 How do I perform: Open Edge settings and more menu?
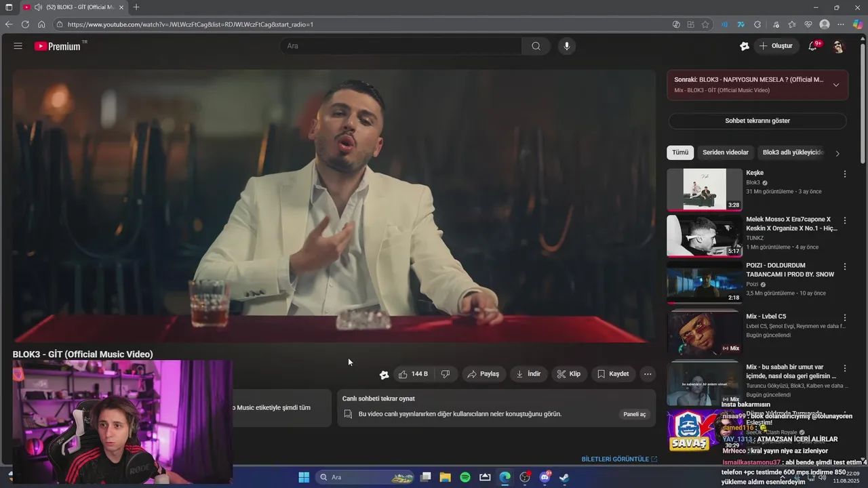(842, 24)
